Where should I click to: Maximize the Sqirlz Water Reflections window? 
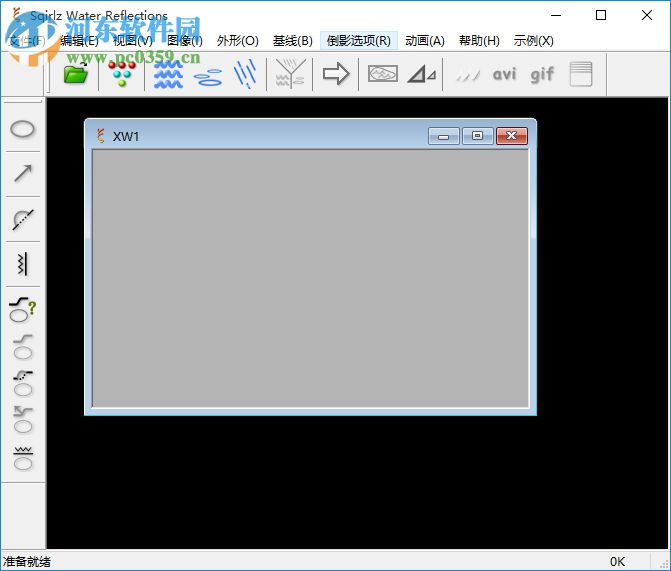click(601, 15)
